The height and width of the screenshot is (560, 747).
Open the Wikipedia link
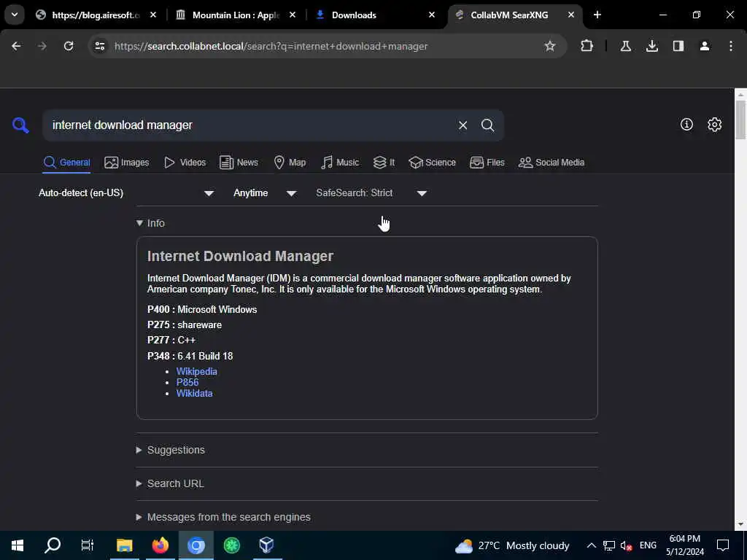[x=197, y=371]
